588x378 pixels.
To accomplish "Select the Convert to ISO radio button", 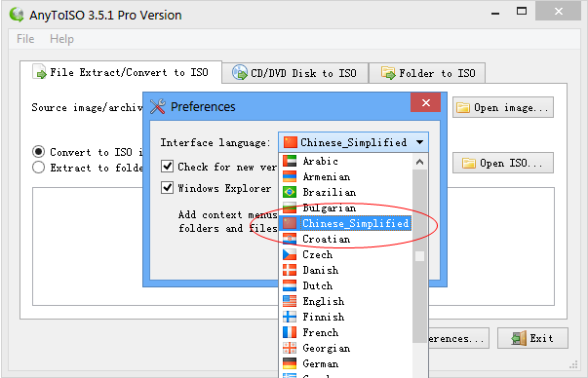I will [38, 151].
